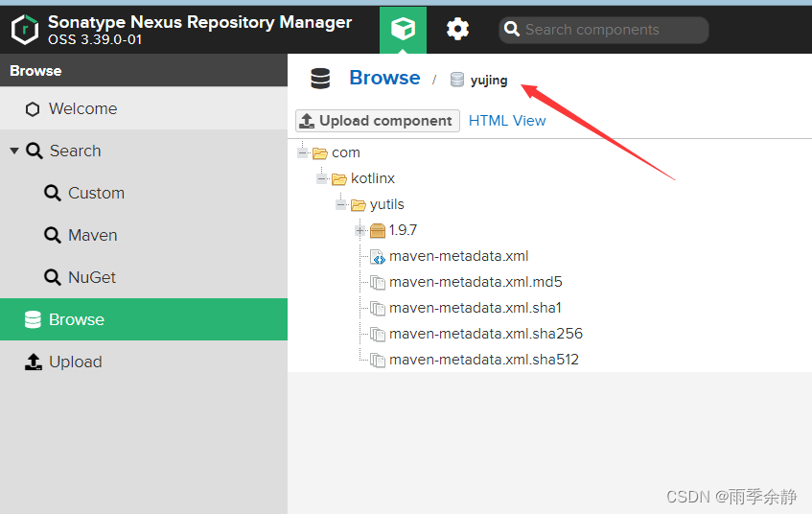
Task: Focus the Search components field
Action: pyautogui.click(x=604, y=30)
